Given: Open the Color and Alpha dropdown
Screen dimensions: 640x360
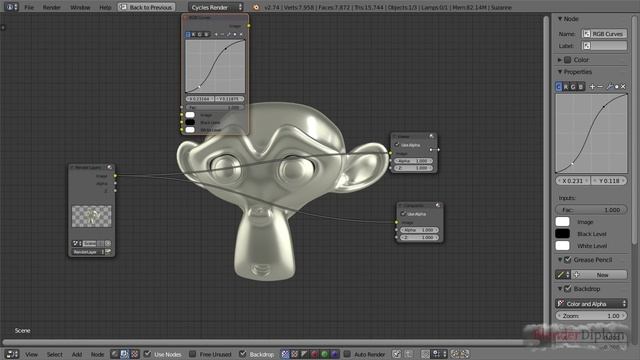Looking at the screenshot, I should click(x=591, y=304).
